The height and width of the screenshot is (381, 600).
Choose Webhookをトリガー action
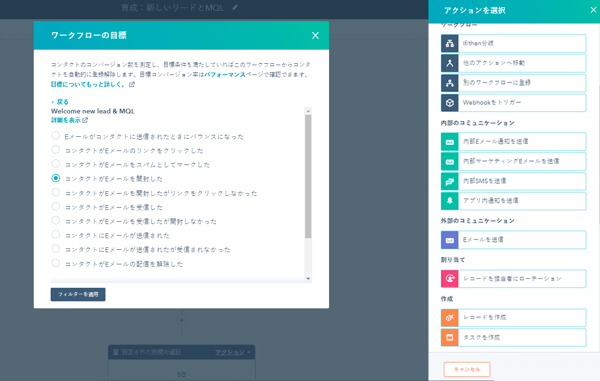514,103
